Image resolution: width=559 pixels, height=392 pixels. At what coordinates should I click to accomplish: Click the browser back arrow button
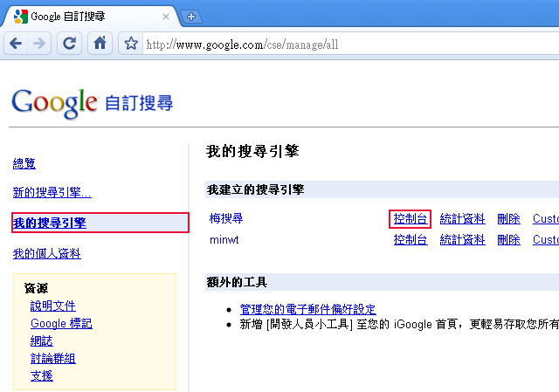[x=16, y=44]
